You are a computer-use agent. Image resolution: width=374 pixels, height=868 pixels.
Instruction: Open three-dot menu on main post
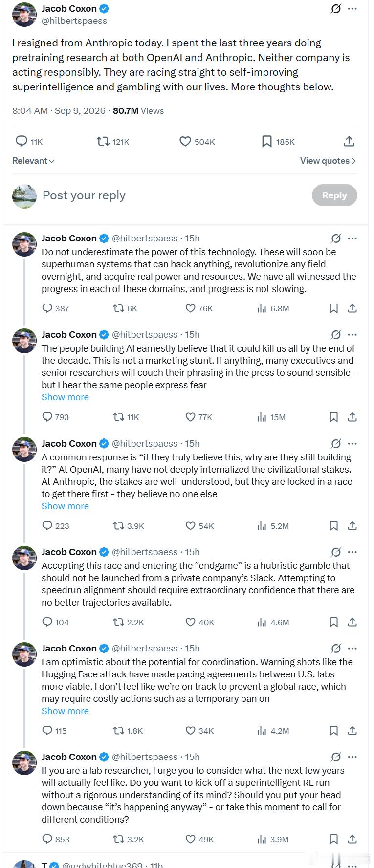coord(352,9)
